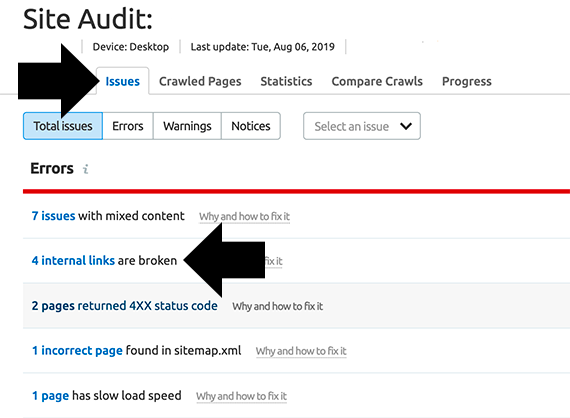Screen dimensions: 570x418
Task: Open fix help for slow load speed
Action: pos(241,396)
